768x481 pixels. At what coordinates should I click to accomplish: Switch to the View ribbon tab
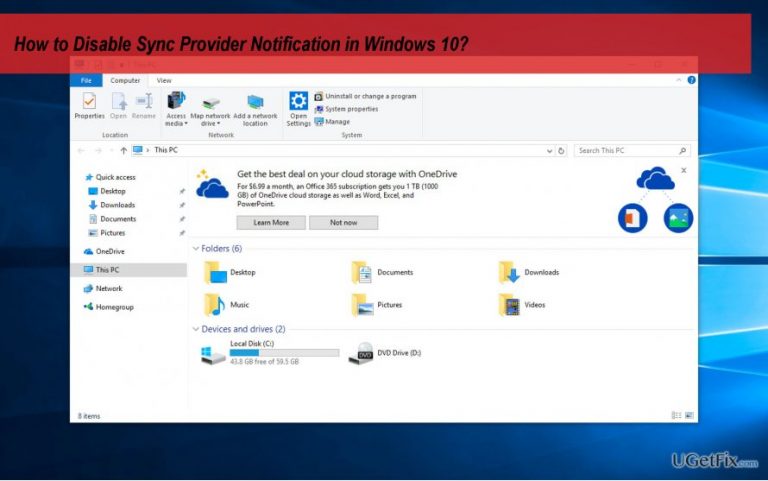164,80
